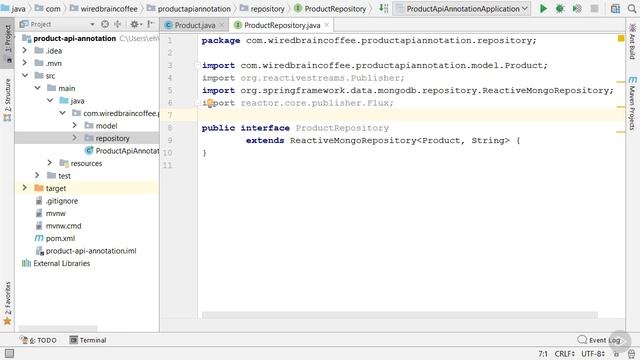The height and width of the screenshot is (360, 640).
Task: Hide the Project tool window with the pin icon
Action: pos(151,24)
